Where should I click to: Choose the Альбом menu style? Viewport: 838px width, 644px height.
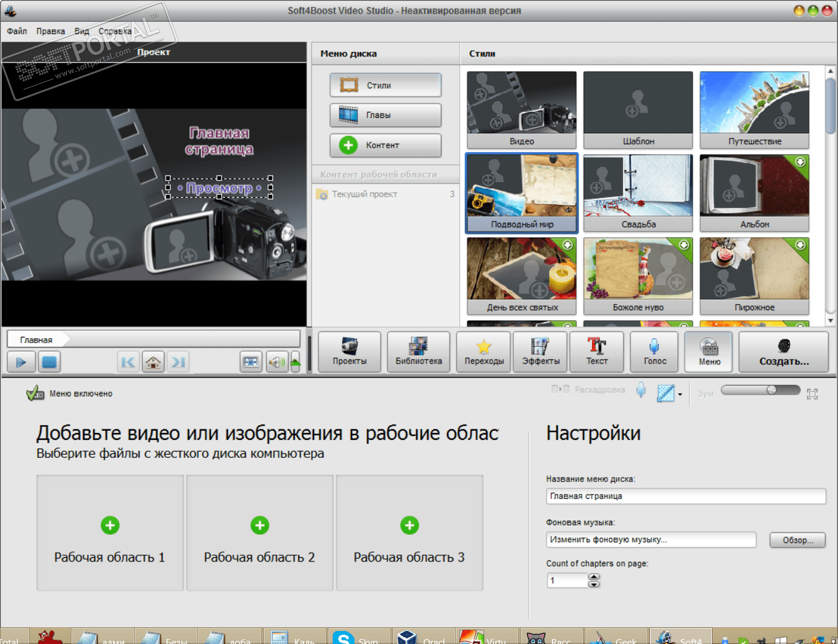754,193
